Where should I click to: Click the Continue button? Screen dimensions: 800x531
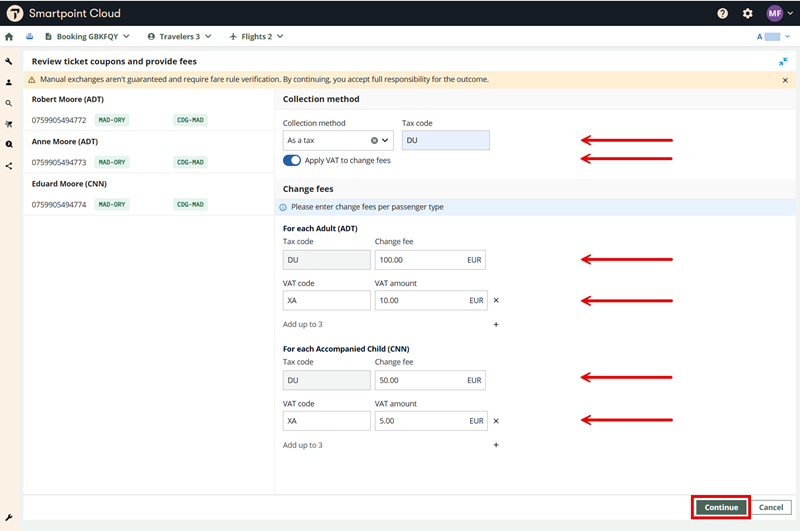click(721, 507)
